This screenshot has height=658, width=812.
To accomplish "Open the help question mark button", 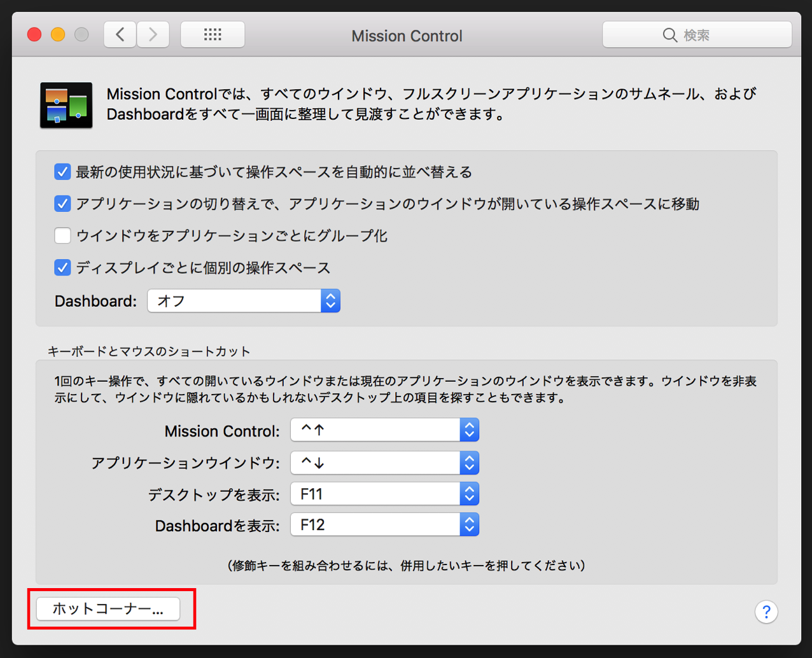I will click(766, 612).
